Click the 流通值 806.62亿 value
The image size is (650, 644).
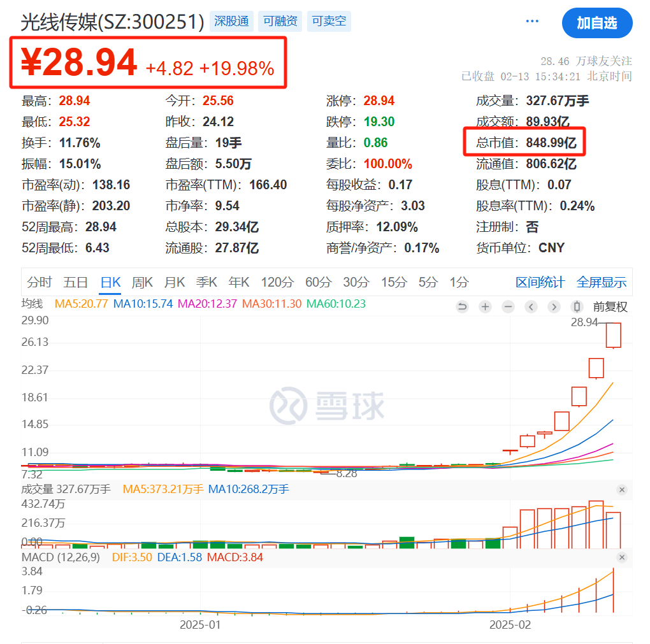[551, 164]
